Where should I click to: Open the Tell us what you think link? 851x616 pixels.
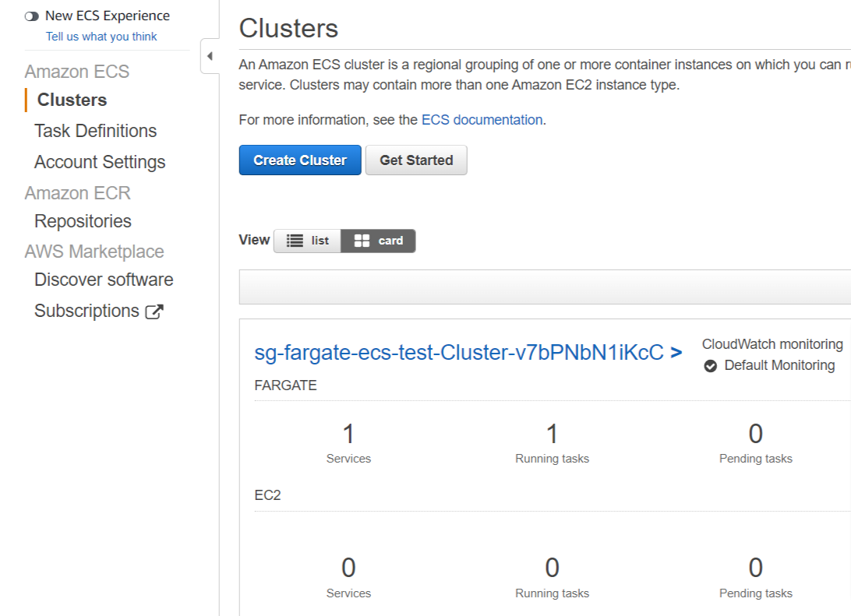pyautogui.click(x=101, y=37)
